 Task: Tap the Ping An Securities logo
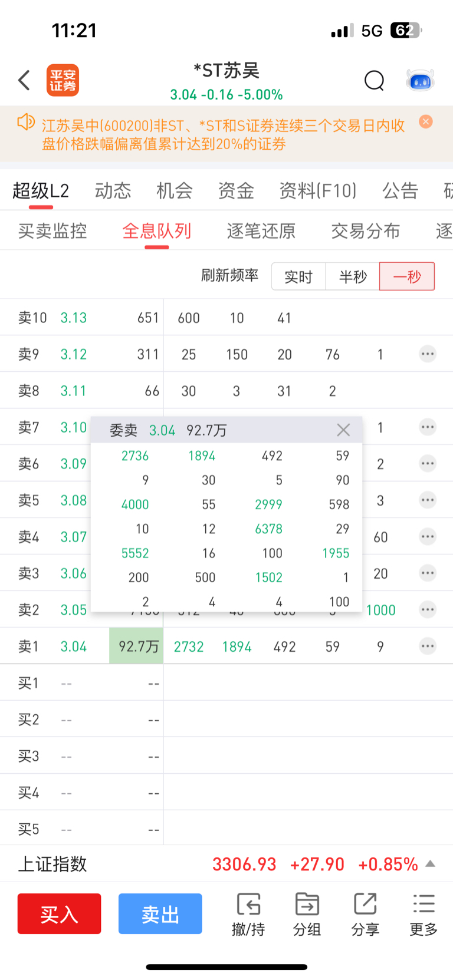click(63, 80)
